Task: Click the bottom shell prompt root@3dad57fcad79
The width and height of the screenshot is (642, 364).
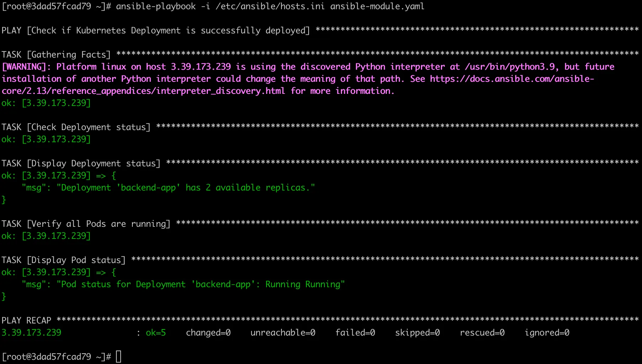Action: click(x=56, y=357)
